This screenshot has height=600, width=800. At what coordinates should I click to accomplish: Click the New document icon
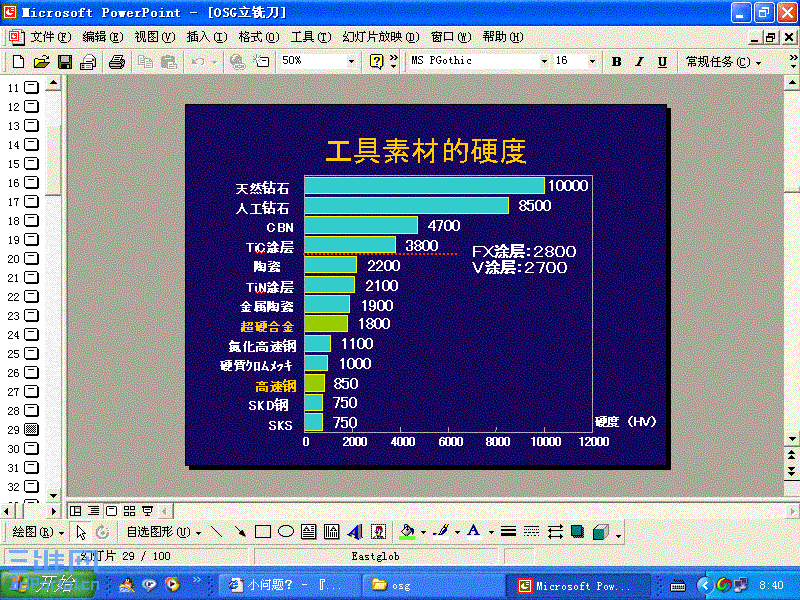[18, 62]
